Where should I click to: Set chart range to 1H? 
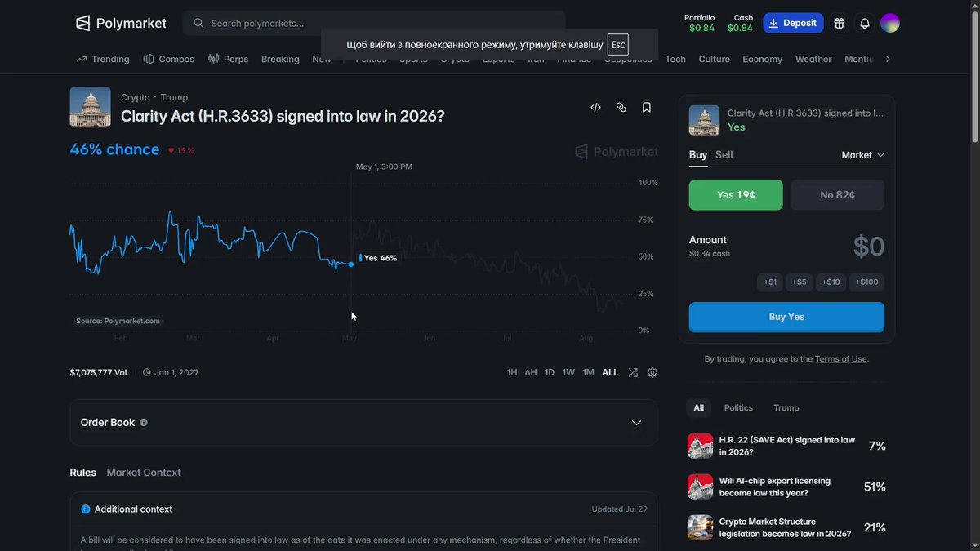pos(512,372)
